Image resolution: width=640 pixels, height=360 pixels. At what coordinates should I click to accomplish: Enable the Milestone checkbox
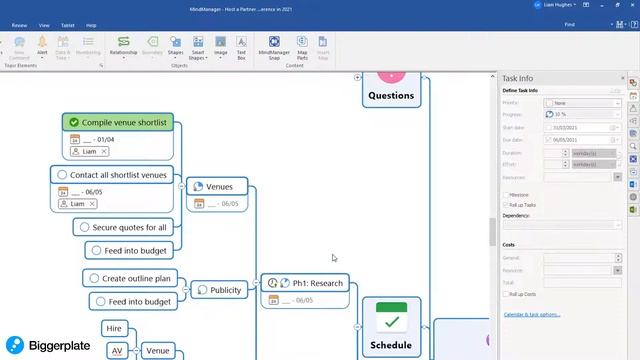coord(506,195)
